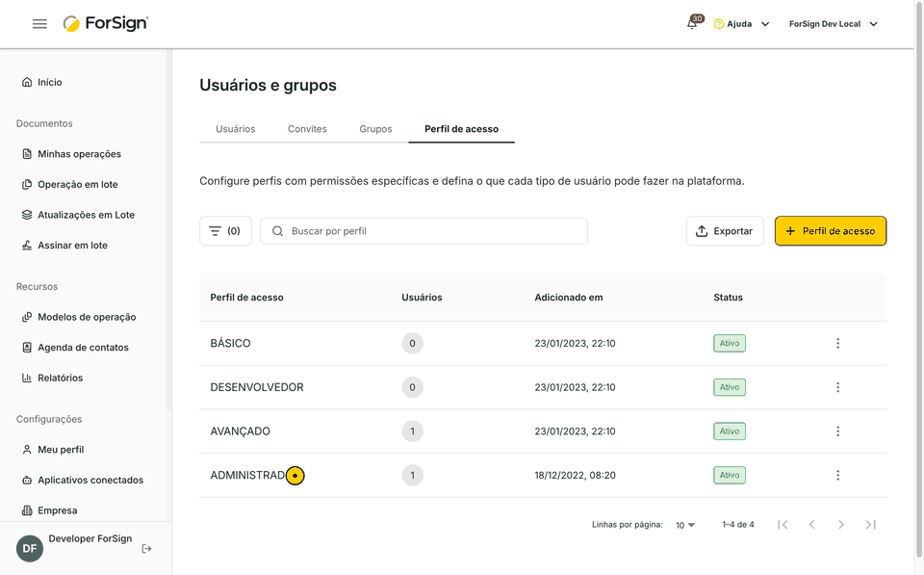Switch to the Grupos tab

375,129
